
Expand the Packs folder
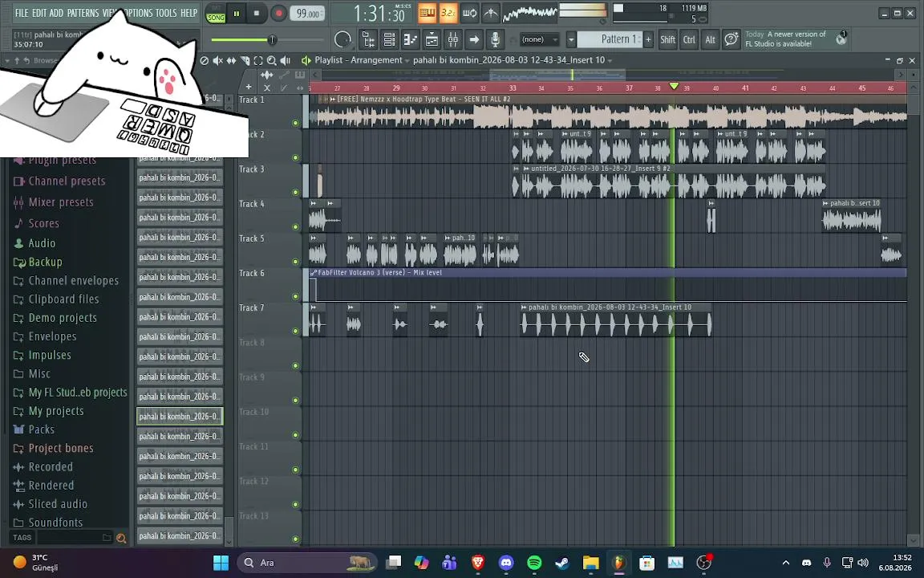click(x=34, y=429)
